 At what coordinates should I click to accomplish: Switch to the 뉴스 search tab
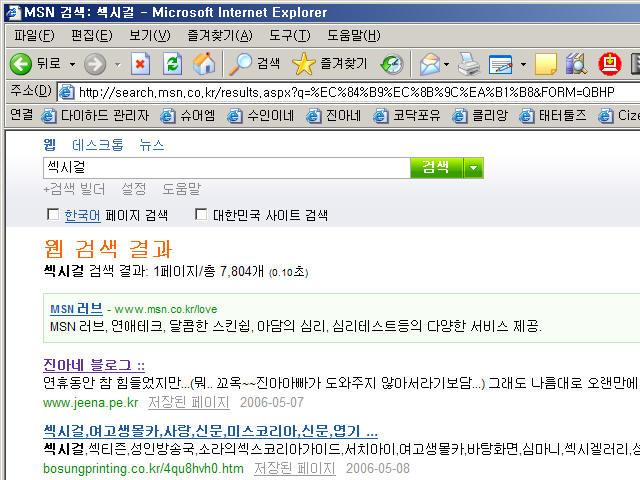tap(152, 145)
